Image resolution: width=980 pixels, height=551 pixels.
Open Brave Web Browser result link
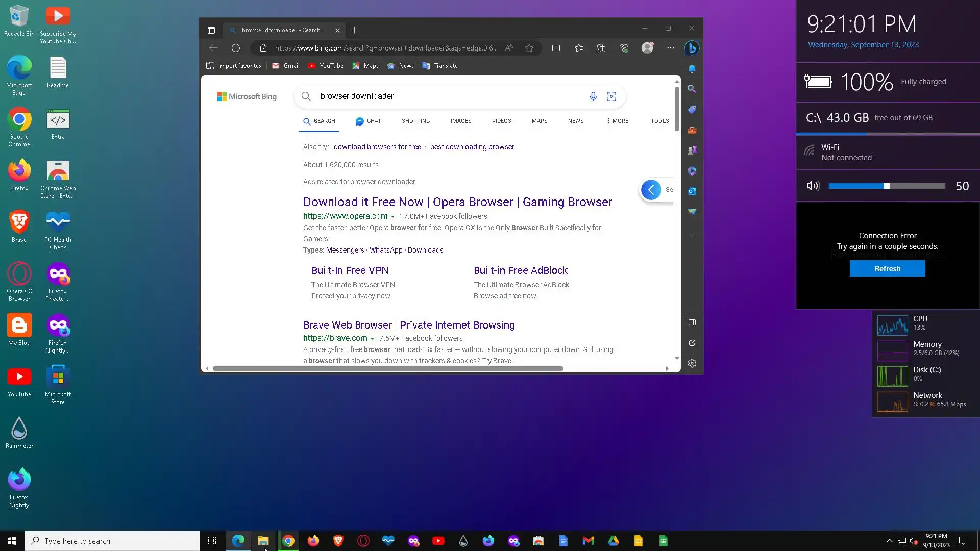click(408, 325)
